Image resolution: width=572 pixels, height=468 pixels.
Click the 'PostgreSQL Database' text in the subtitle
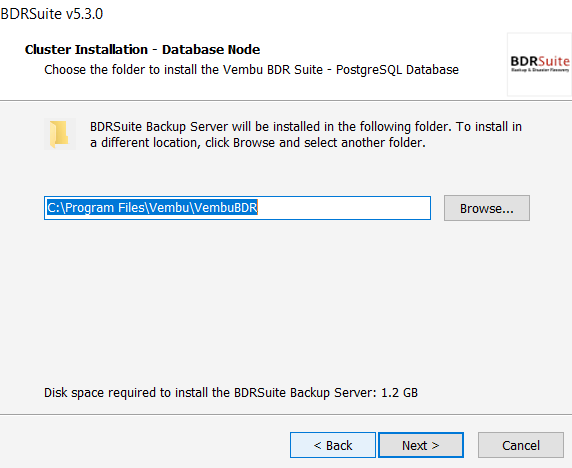pyautogui.click(x=397, y=69)
